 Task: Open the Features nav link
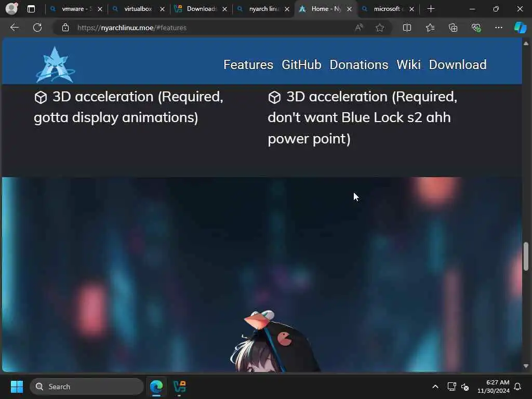coord(248,64)
